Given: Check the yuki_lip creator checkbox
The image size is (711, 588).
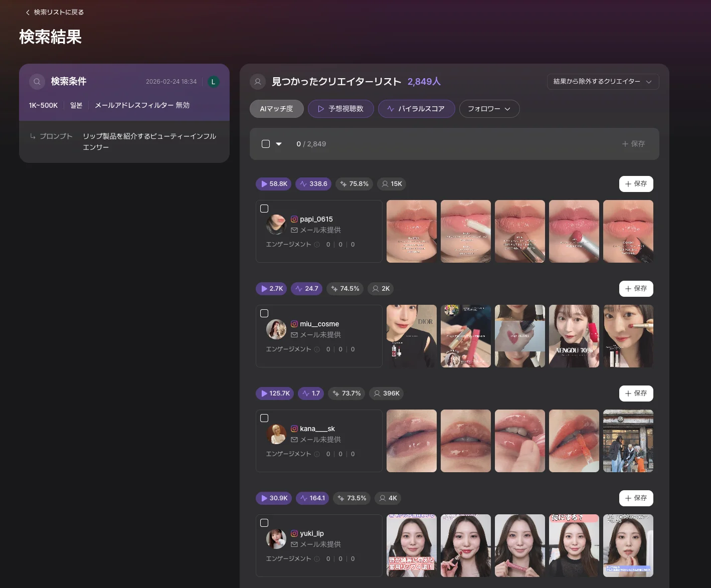Looking at the screenshot, I should 264,523.
